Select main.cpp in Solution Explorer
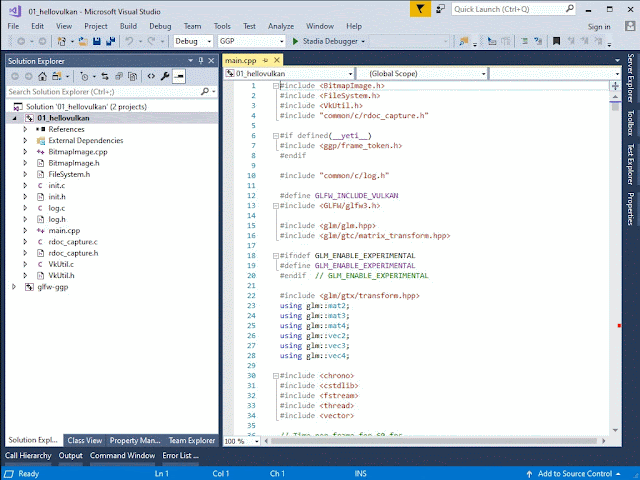The width and height of the screenshot is (640, 480). 64,231
